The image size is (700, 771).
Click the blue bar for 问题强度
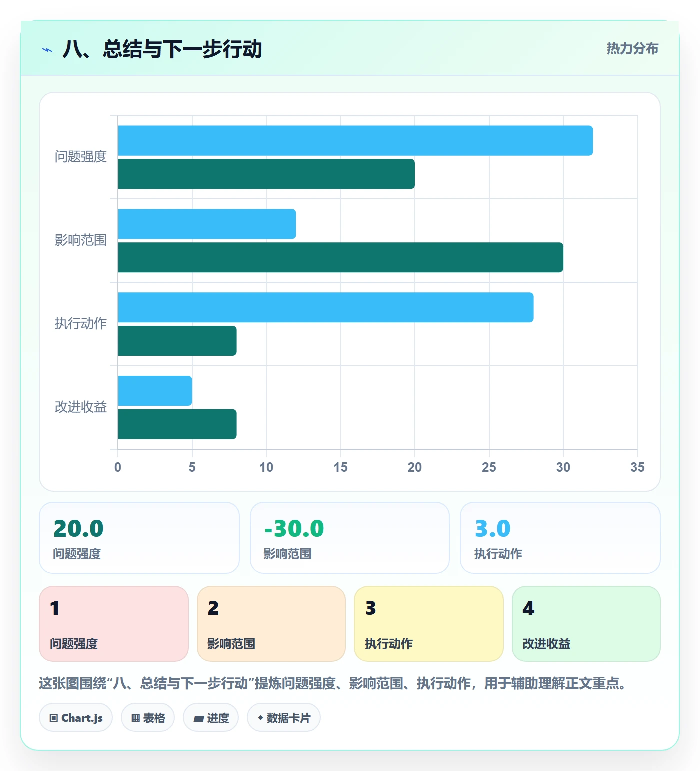(355, 141)
